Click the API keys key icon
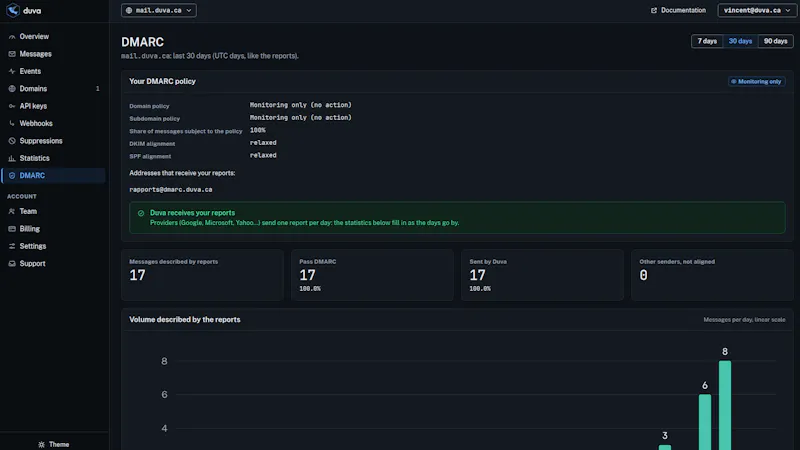The width and height of the screenshot is (800, 450). click(12, 106)
